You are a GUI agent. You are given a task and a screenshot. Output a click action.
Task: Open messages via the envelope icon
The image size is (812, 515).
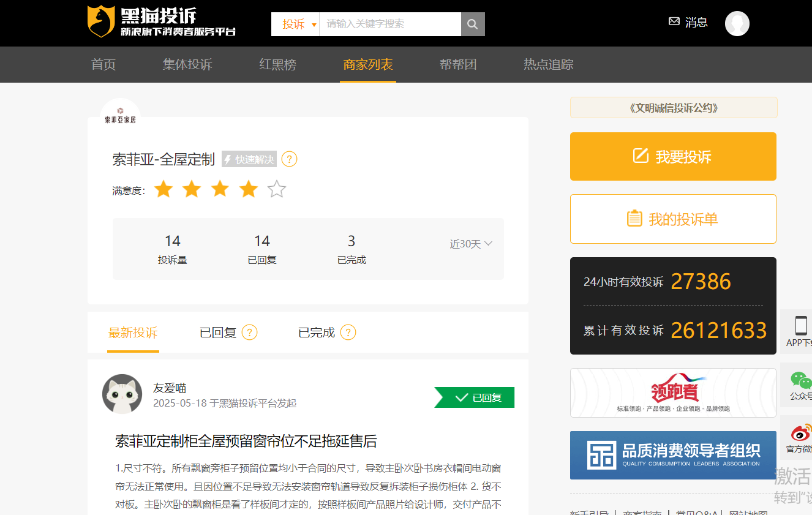tap(674, 21)
